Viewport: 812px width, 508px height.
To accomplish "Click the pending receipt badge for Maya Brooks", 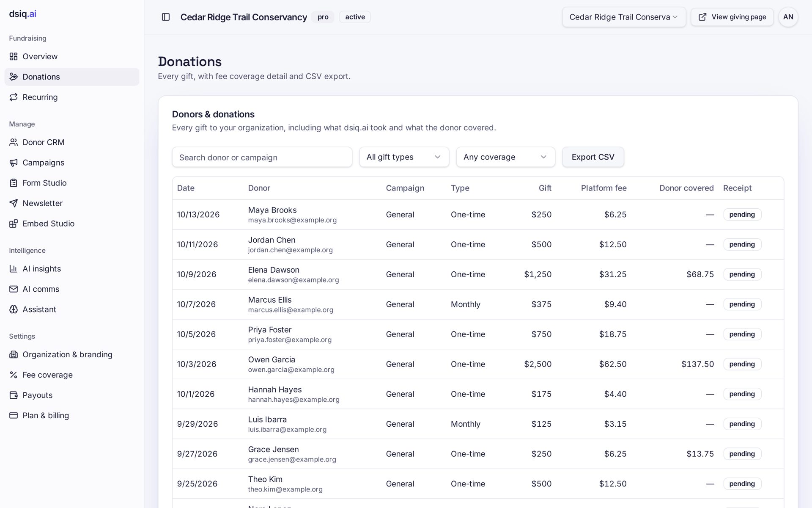I will 742,215.
